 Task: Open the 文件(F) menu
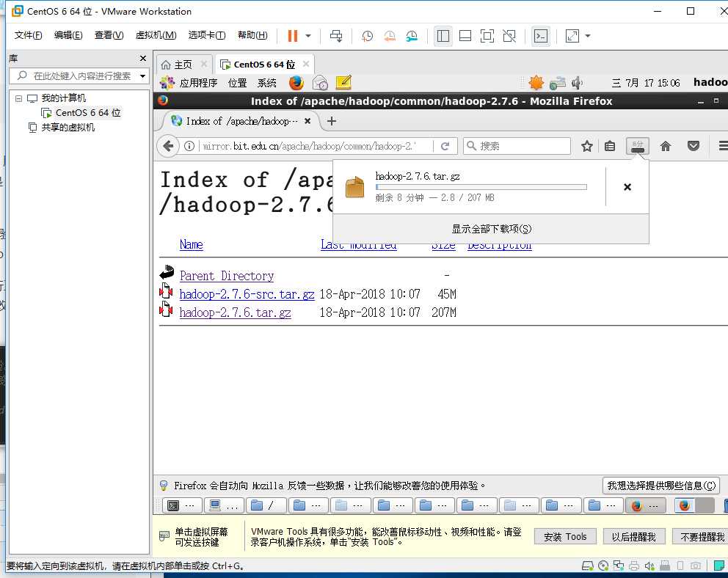[x=28, y=35]
